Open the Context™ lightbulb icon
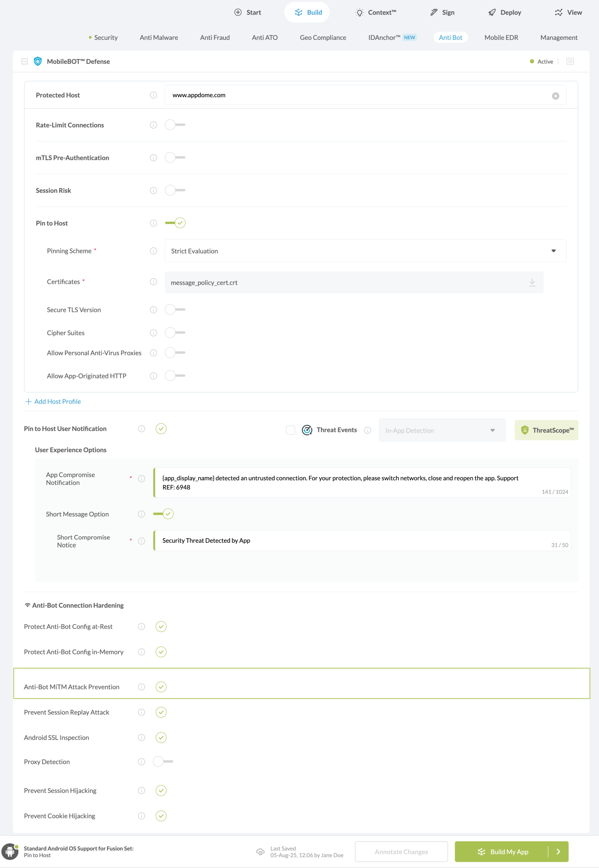Image resolution: width=599 pixels, height=868 pixels. [x=359, y=12]
